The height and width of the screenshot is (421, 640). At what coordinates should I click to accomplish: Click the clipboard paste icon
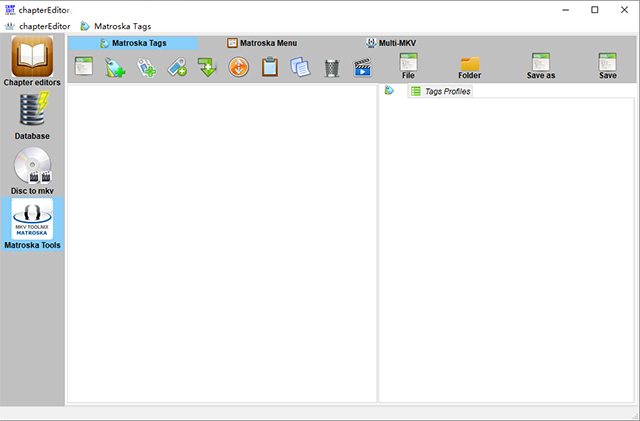(270, 67)
